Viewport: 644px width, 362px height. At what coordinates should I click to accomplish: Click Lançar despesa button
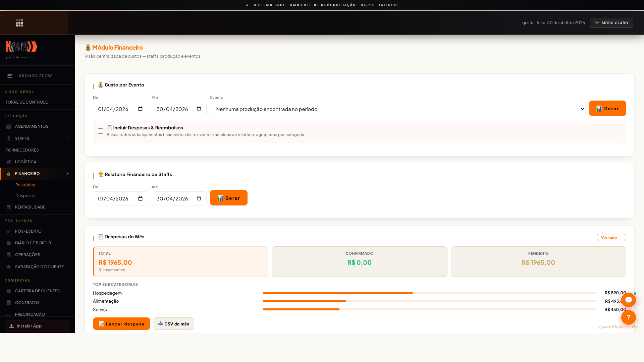coord(121,324)
